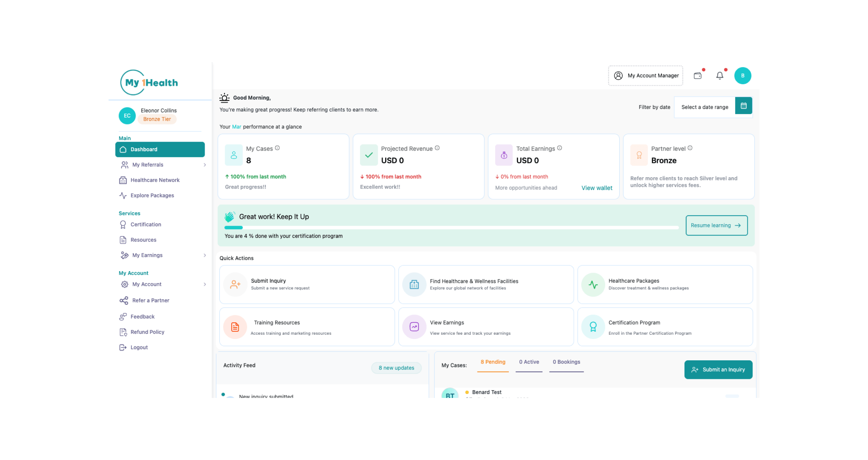Click the Projected Revenue info icon

pos(437,148)
